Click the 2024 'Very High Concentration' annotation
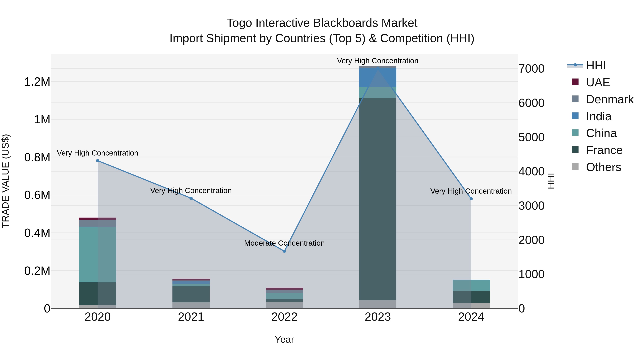The height and width of the screenshot is (362, 644). (471, 191)
